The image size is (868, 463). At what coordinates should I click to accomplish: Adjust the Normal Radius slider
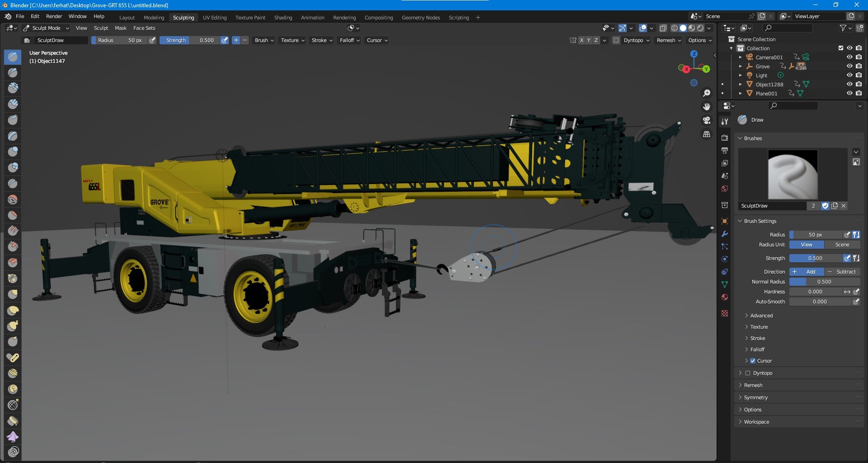(x=825, y=282)
